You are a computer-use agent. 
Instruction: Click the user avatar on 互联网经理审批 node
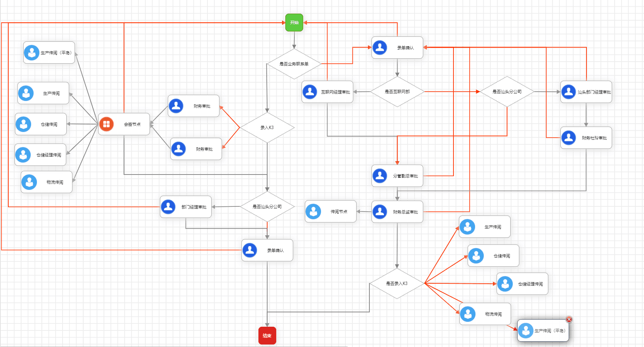click(310, 92)
